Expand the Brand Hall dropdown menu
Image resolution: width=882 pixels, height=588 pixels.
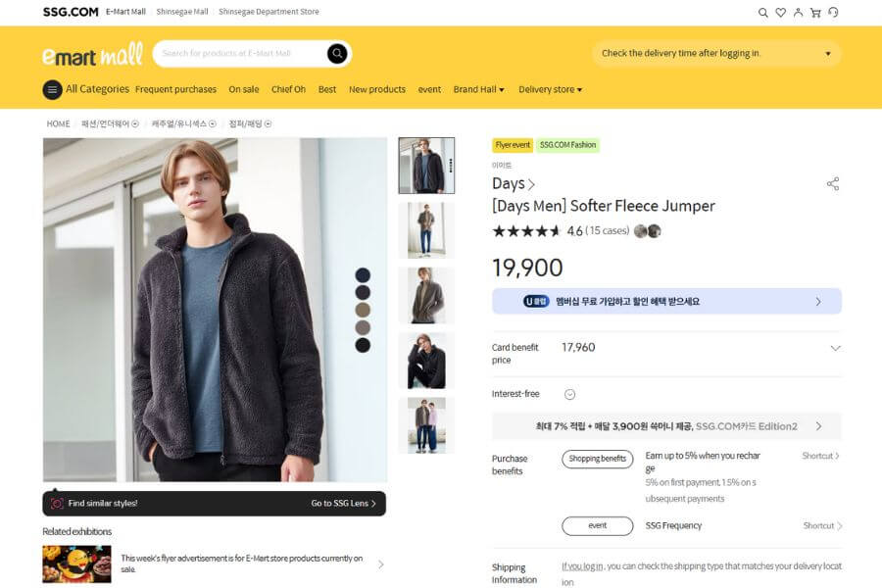[478, 90]
